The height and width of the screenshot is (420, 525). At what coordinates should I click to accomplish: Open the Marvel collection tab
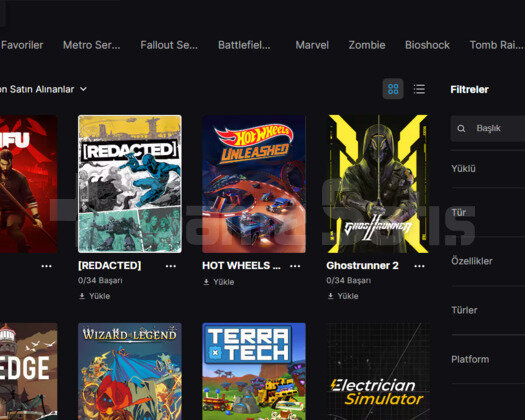[312, 45]
